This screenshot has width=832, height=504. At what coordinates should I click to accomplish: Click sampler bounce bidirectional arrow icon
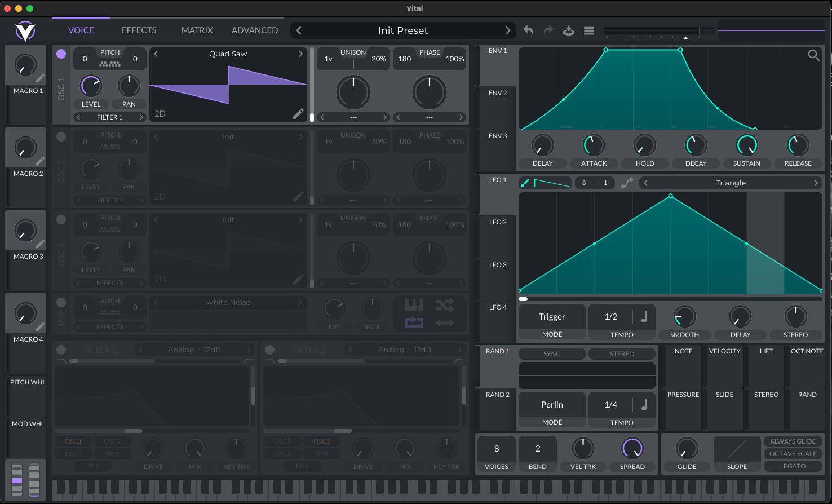click(444, 322)
